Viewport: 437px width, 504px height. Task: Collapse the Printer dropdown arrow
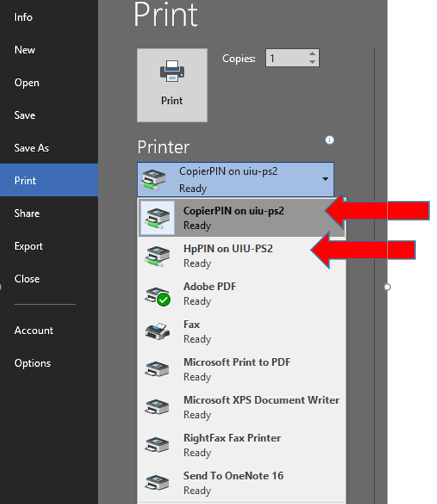pos(325,179)
